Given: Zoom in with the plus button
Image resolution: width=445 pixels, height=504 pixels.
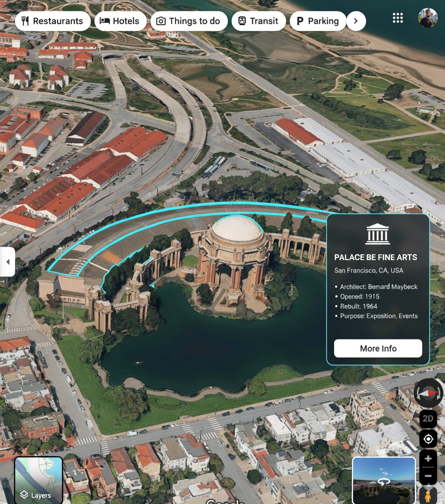Looking at the screenshot, I should (x=428, y=459).
